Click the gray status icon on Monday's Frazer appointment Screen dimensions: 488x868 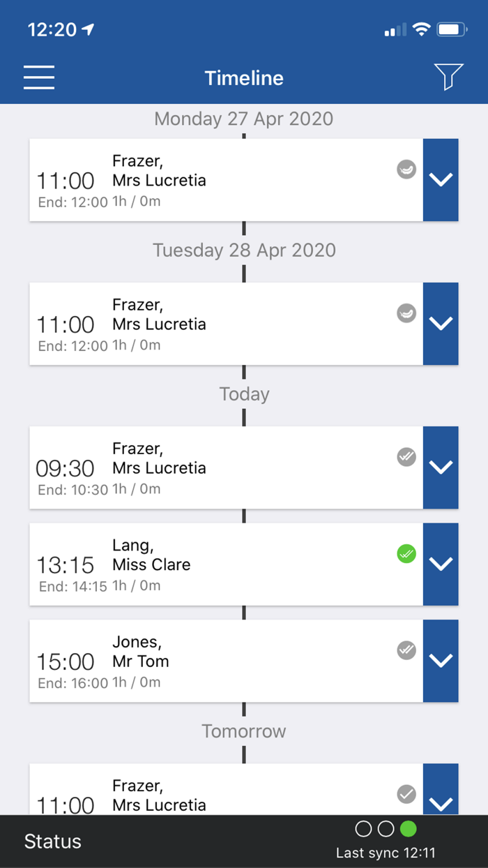pos(406,169)
